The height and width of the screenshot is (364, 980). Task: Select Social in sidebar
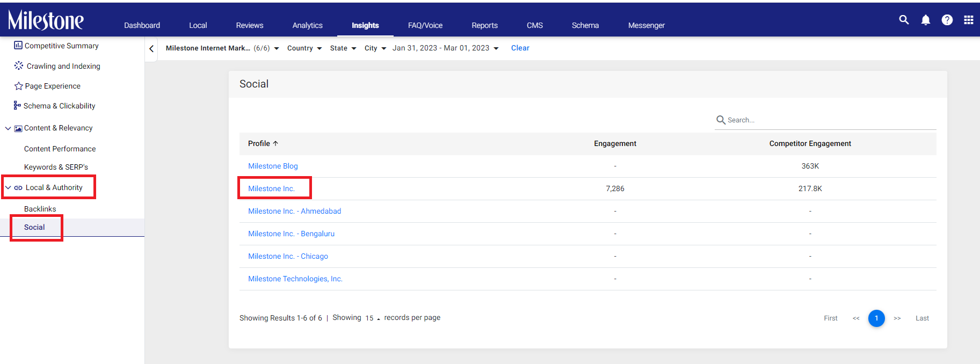[x=34, y=227]
